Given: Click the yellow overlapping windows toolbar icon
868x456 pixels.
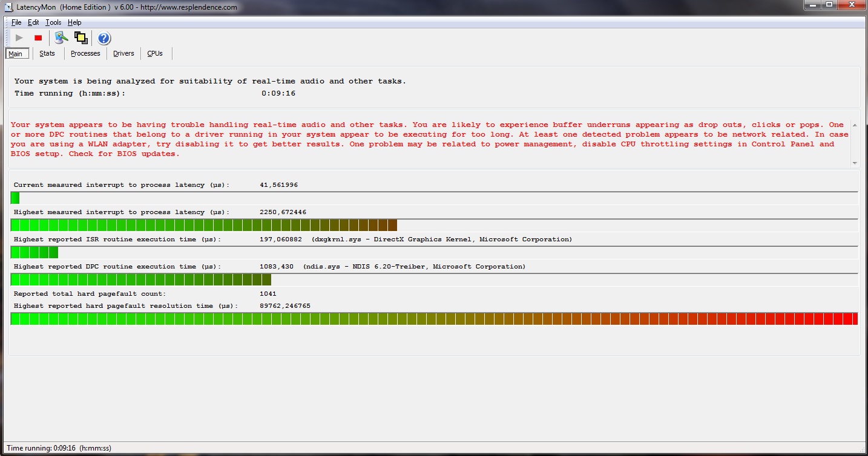Looking at the screenshot, I should 81,37.
